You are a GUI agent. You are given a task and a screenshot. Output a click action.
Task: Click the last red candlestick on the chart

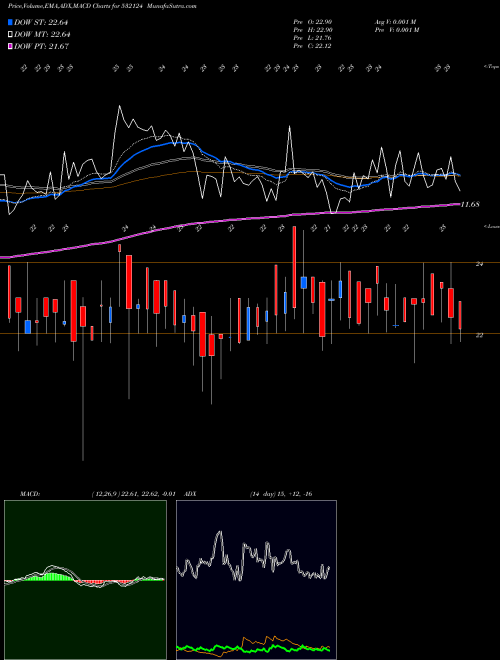coord(460,315)
